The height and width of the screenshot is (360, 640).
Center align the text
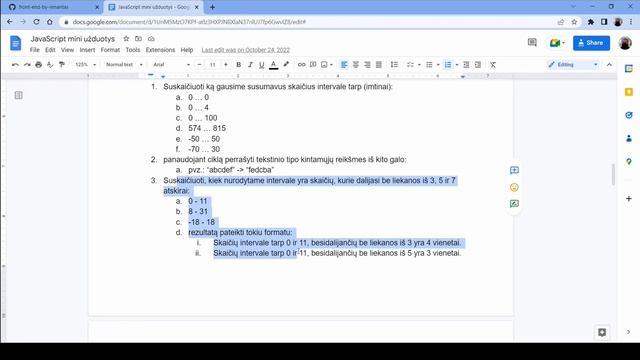click(356, 64)
